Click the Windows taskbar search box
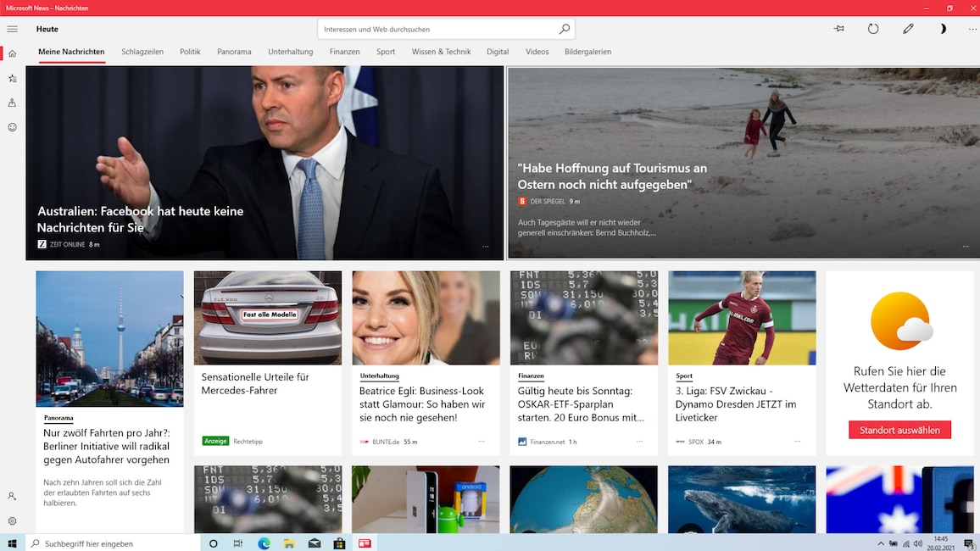The width and height of the screenshot is (980, 551). (113, 543)
